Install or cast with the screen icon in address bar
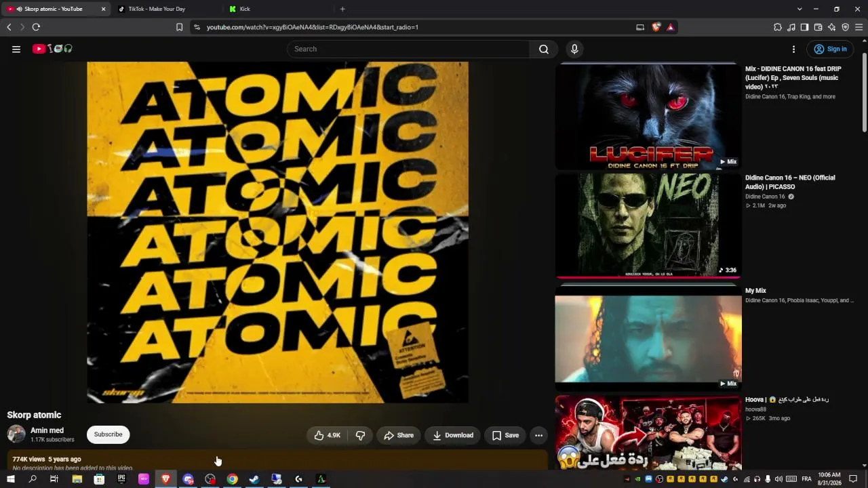The width and height of the screenshot is (868, 488). [x=640, y=27]
